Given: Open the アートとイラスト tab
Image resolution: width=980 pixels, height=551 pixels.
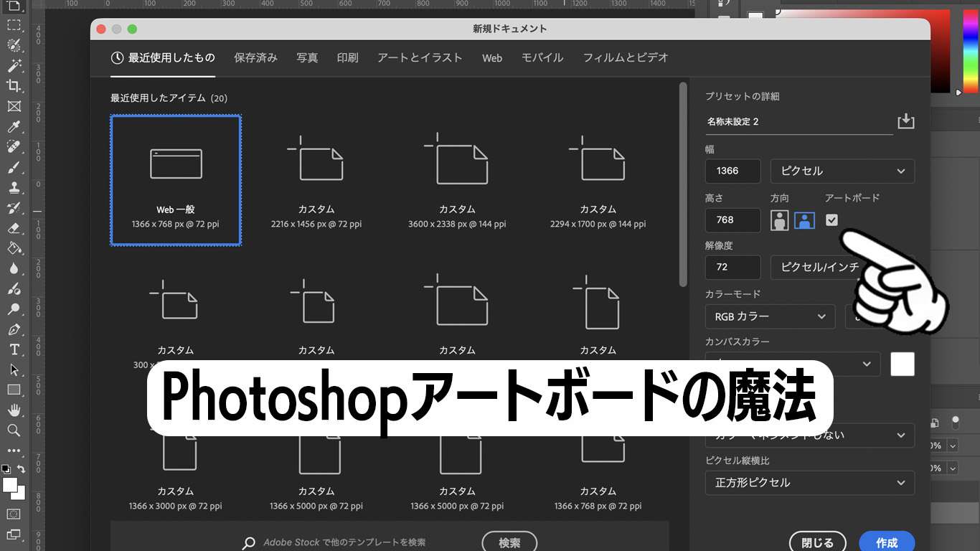Looking at the screenshot, I should click(420, 57).
